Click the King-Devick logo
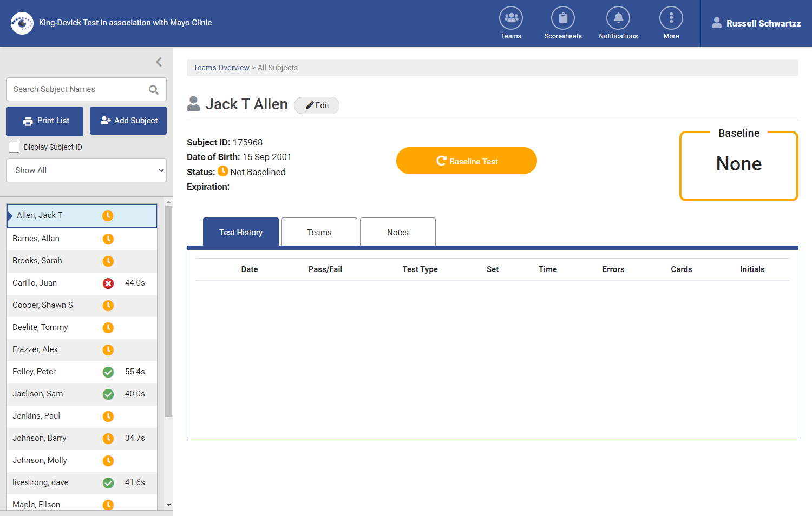This screenshot has width=812, height=516. (22, 23)
